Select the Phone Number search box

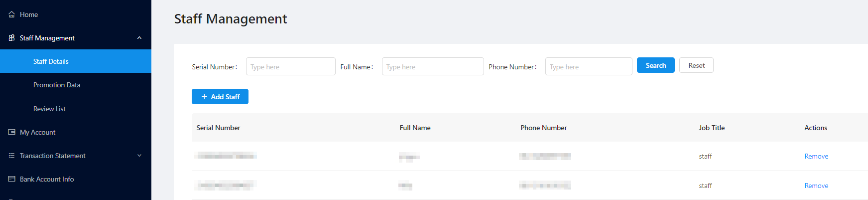click(588, 66)
